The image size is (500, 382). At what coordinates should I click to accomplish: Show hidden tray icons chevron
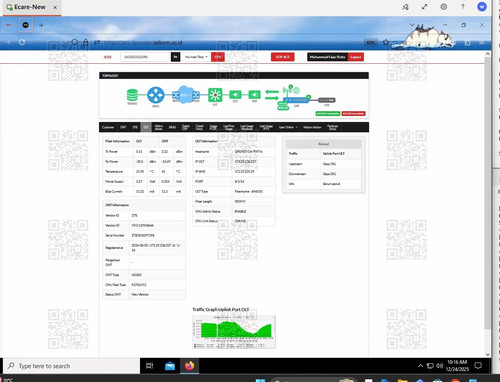click(x=420, y=366)
